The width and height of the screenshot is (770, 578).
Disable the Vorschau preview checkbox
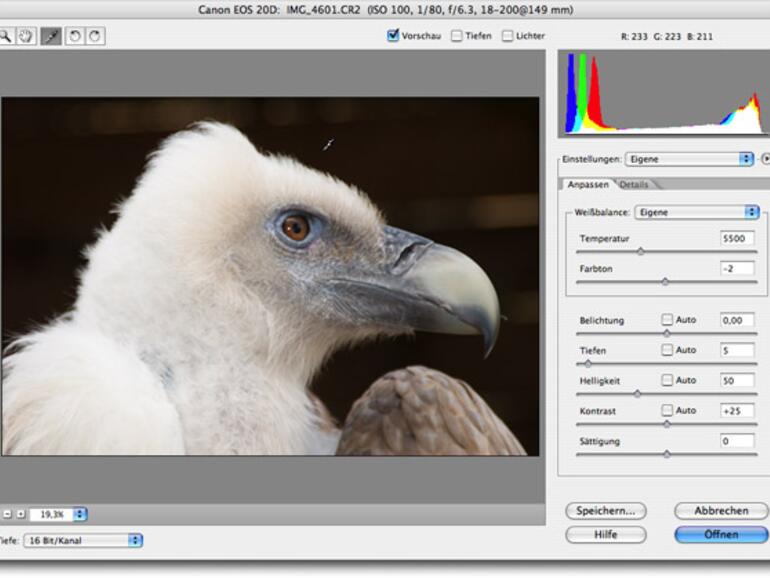click(393, 36)
